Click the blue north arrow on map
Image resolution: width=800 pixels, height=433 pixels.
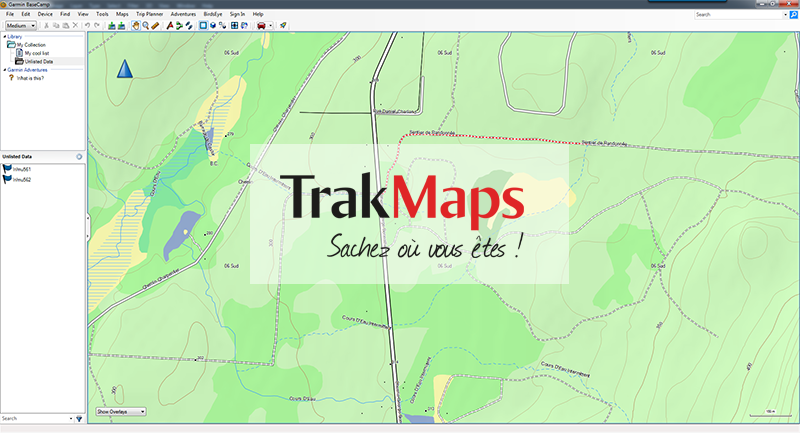click(x=125, y=69)
